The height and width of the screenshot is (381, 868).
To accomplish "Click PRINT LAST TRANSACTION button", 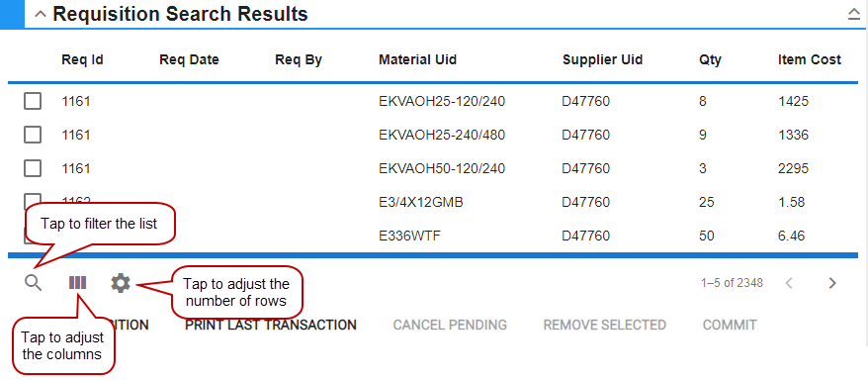I will point(271,325).
